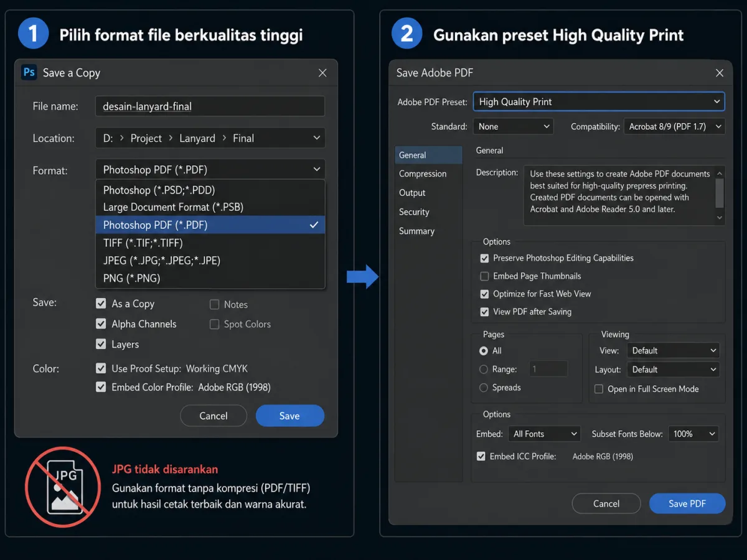
Task: Open the Subset Fonts Below dropdown
Action: [693, 434]
